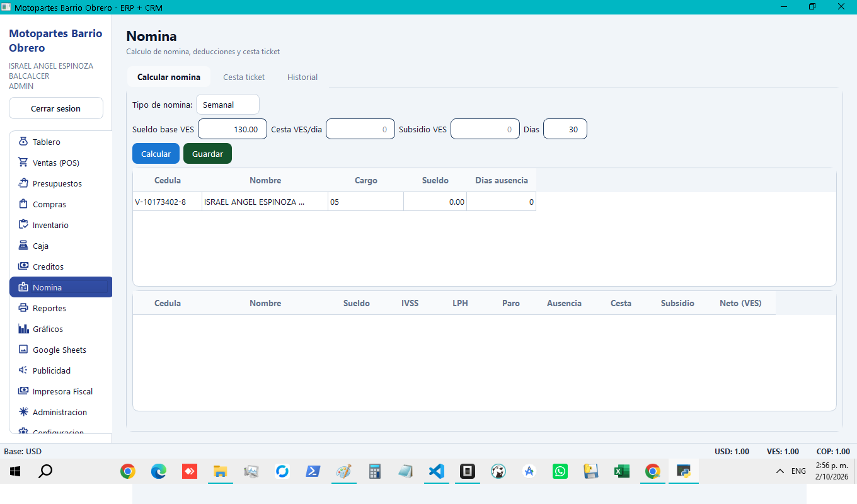Select the Calcular nomina tab

(169, 77)
